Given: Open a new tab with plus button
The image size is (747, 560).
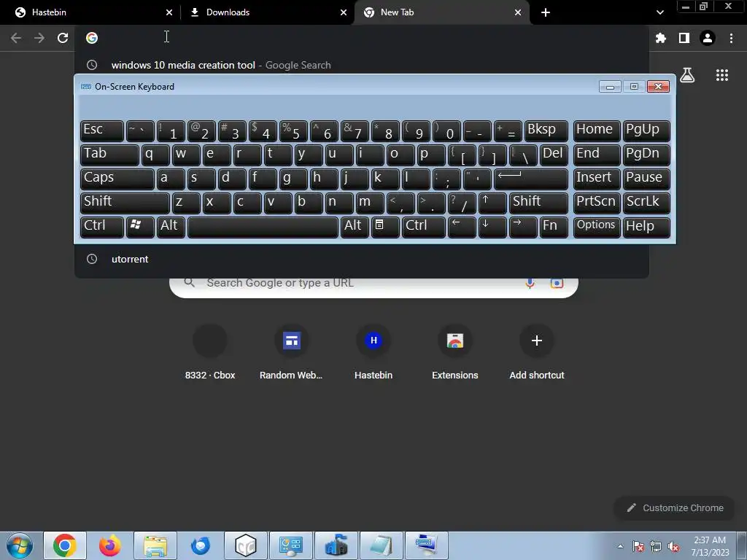Looking at the screenshot, I should [546, 12].
